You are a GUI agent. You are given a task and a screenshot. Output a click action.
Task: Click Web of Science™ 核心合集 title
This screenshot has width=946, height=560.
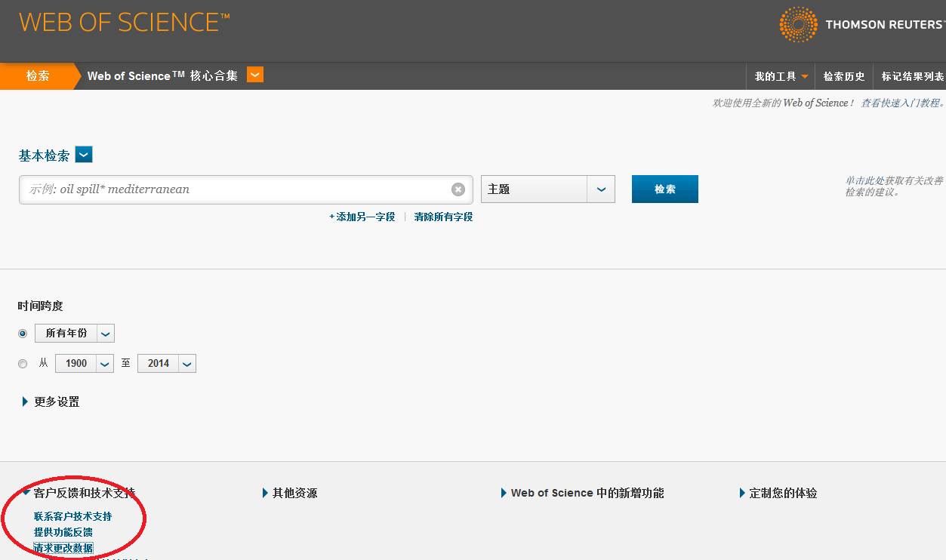[x=162, y=75]
